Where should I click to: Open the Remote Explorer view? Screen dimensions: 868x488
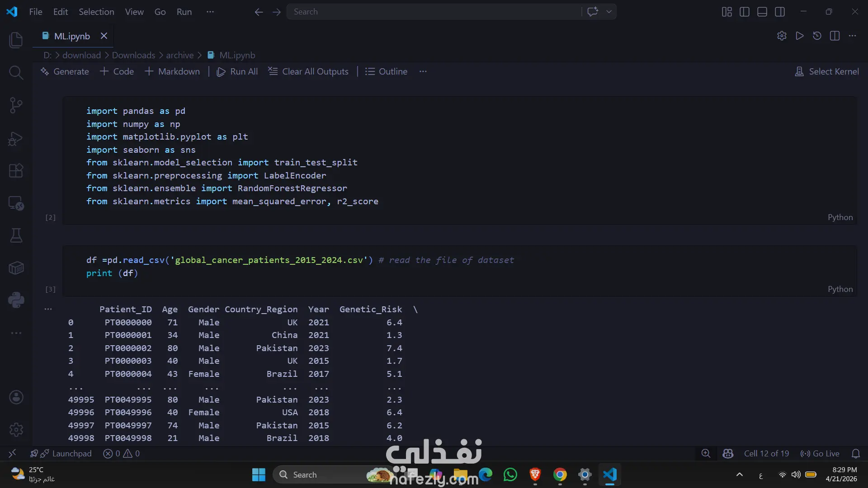click(16, 203)
